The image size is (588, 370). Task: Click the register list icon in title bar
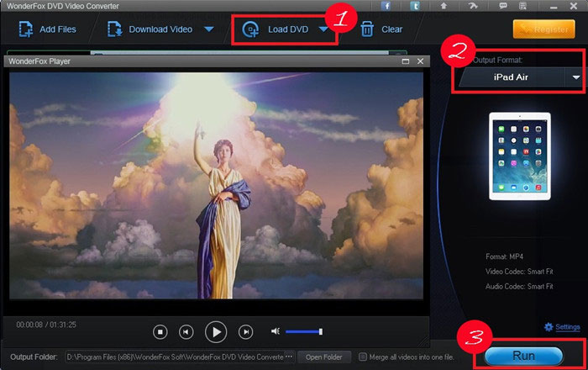tap(522, 6)
